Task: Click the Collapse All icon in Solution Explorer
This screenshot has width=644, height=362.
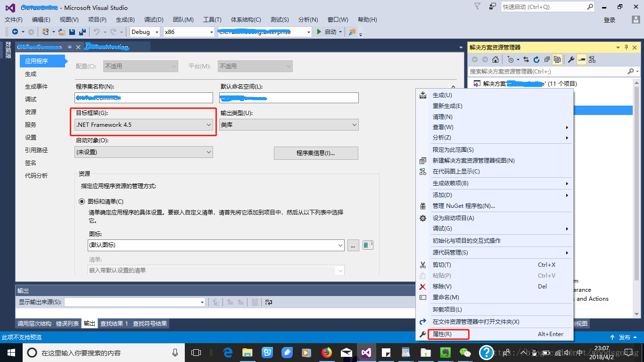Action: (x=547, y=59)
